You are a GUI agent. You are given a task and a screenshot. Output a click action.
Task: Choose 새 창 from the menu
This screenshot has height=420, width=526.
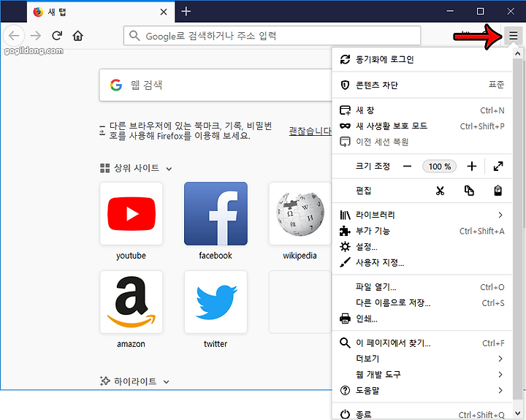(x=422, y=110)
